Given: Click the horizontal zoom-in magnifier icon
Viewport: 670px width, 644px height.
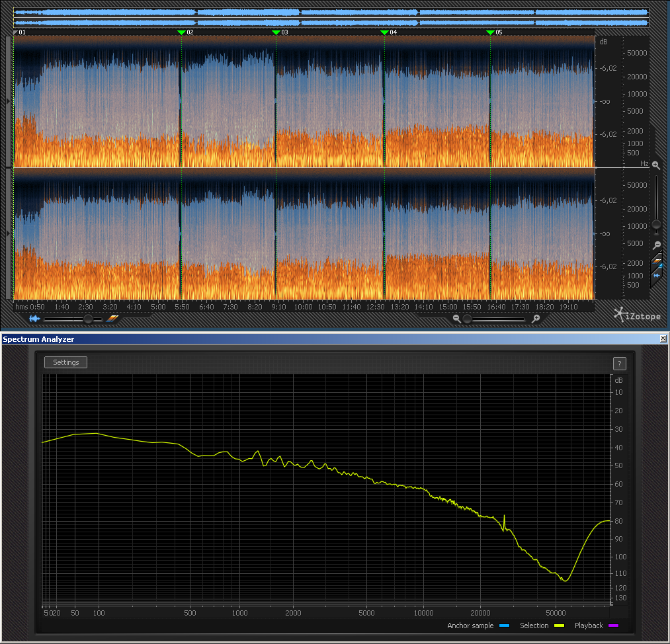Looking at the screenshot, I should [x=536, y=319].
